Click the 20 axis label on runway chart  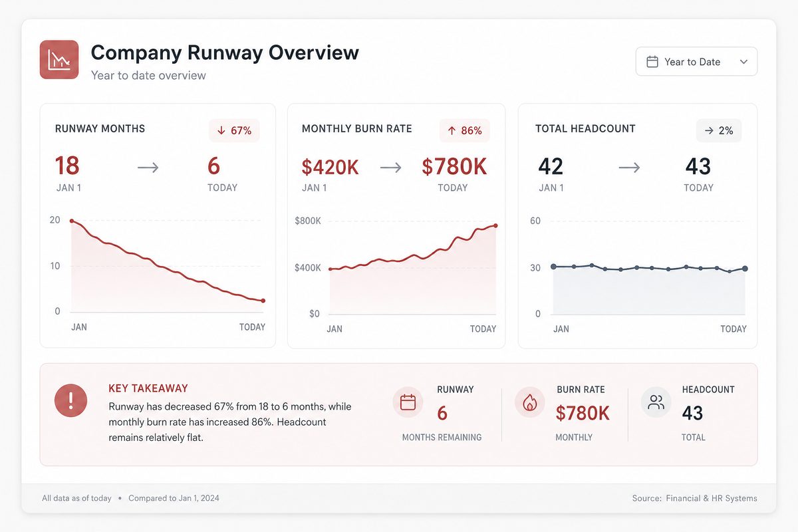pyautogui.click(x=55, y=220)
